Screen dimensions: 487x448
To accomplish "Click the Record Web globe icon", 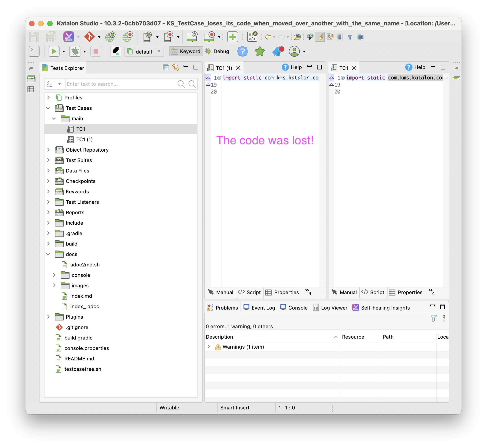I will click(x=128, y=37).
